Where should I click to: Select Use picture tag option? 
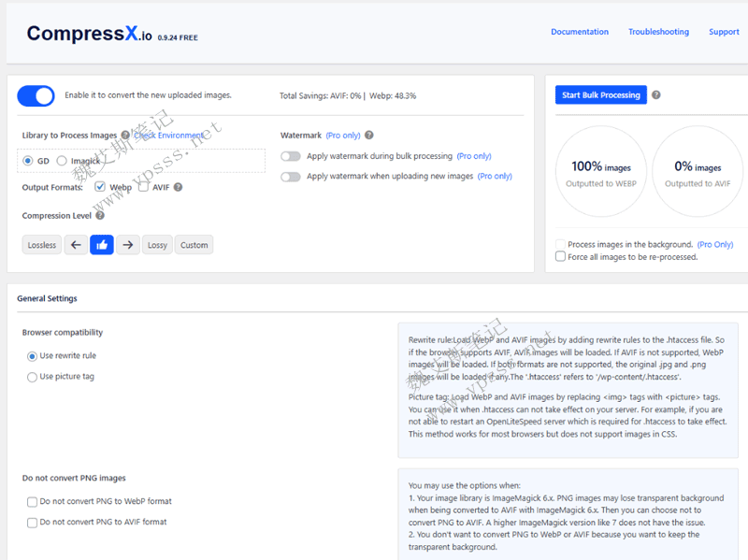pyautogui.click(x=32, y=377)
